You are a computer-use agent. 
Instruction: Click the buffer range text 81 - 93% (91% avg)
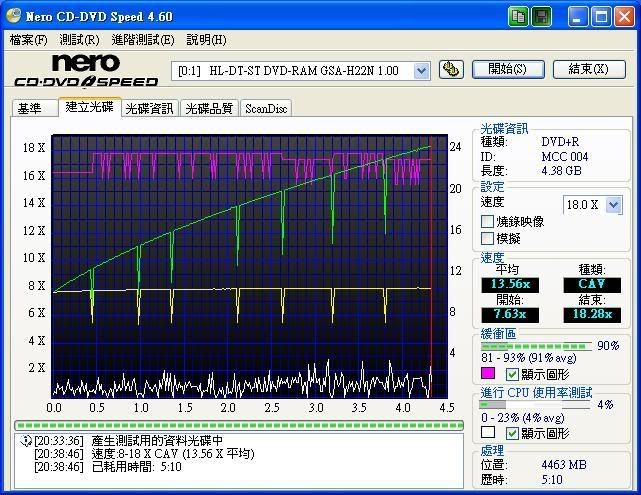pos(529,358)
